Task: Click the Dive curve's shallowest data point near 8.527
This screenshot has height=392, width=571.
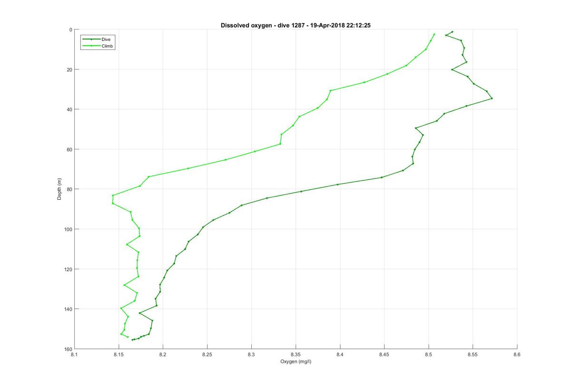Action: click(452, 32)
